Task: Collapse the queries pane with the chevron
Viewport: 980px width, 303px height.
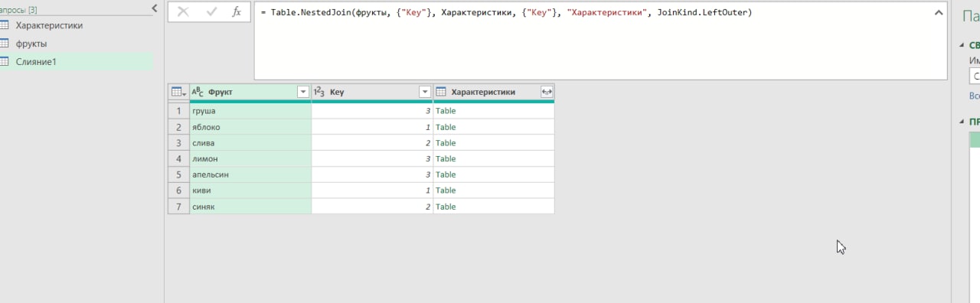Action: point(155,8)
